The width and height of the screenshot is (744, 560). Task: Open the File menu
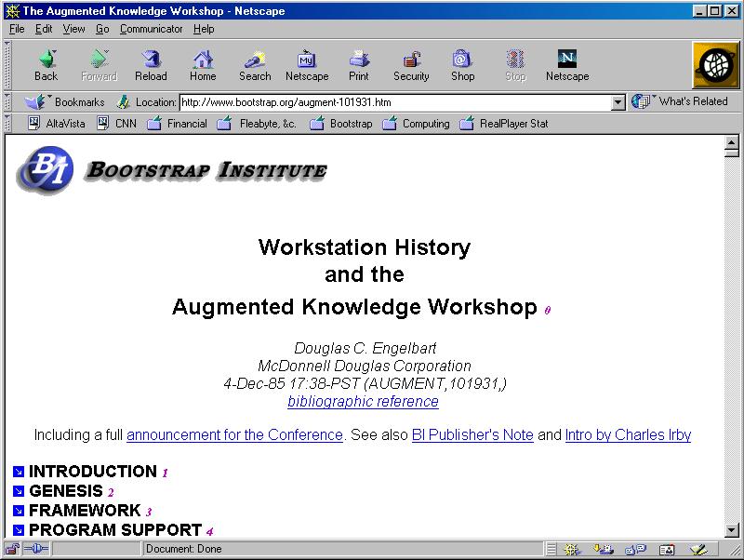coord(17,29)
